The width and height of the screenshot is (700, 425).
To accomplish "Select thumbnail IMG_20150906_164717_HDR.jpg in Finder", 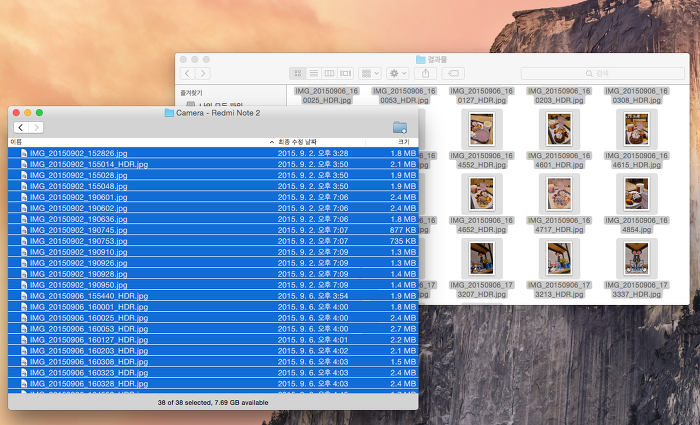I will [x=559, y=194].
